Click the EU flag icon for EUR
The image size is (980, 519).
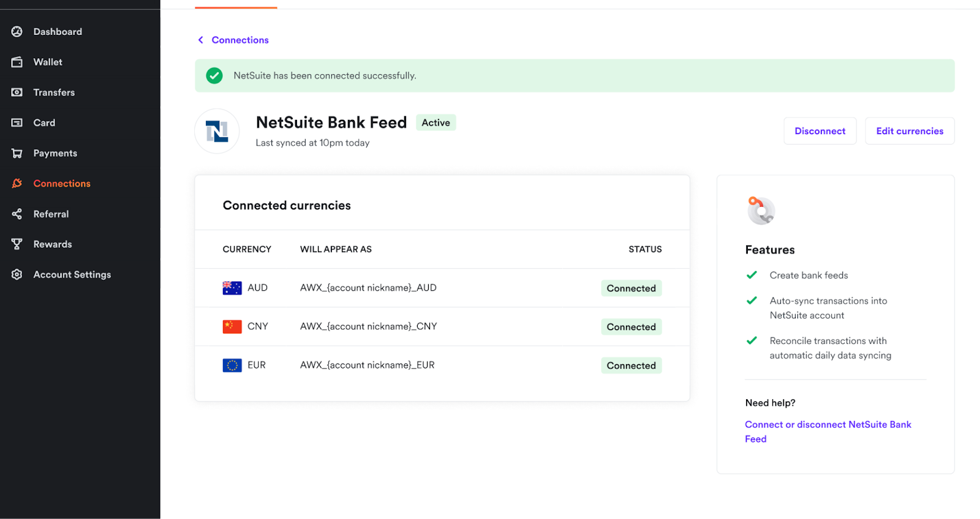tap(232, 365)
